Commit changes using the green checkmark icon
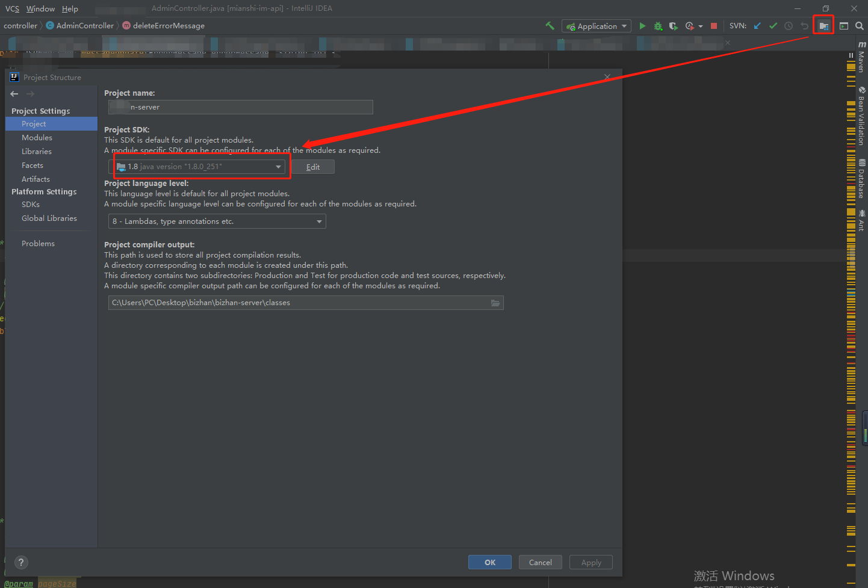This screenshot has height=588, width=868. pos(773,25)
